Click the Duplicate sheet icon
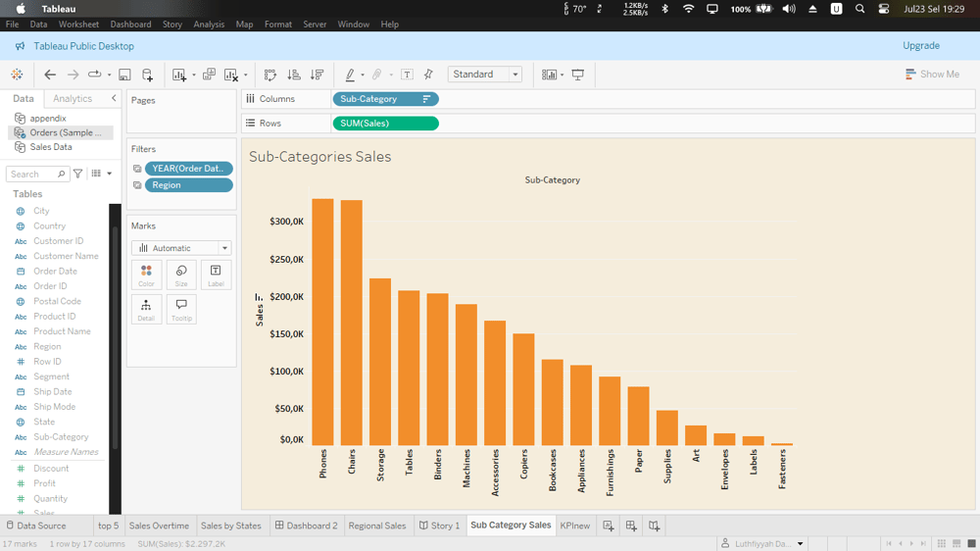This screenshot has width=980, height=551. [209, 75]
